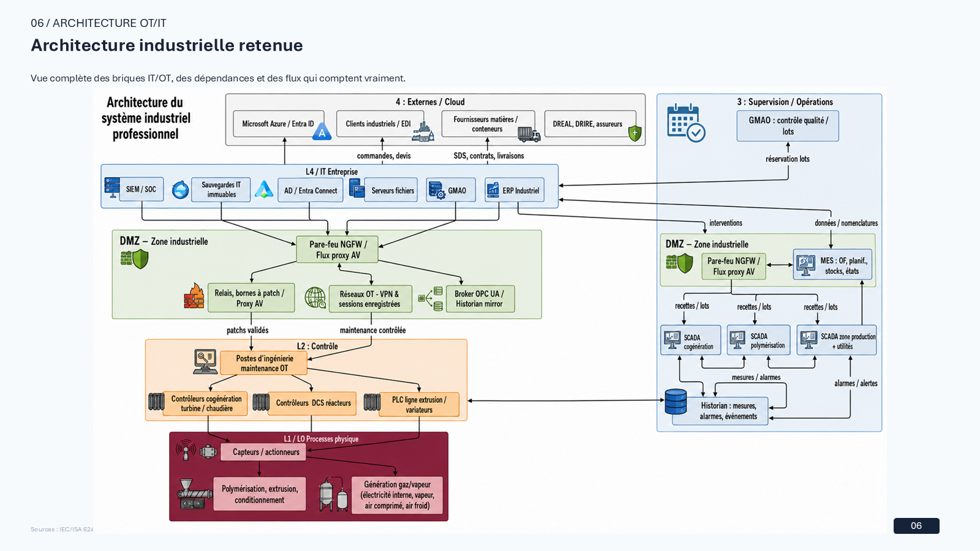Image resolution: width=980 pixels, height=551 pixels.
Task: Select the gear server icon next to L4 GMAO
Action: coord(436,190)
